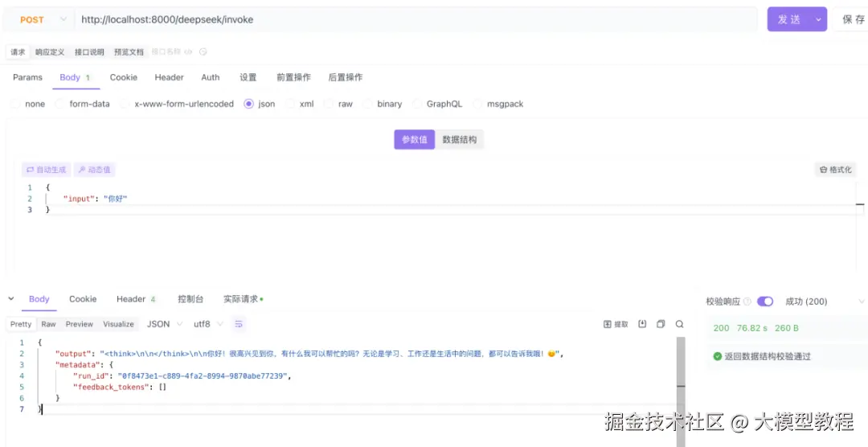The height and width of the screenshot is (447, 868).
Task: Select the Visualize view mode
Action: (x=118, y=324)
